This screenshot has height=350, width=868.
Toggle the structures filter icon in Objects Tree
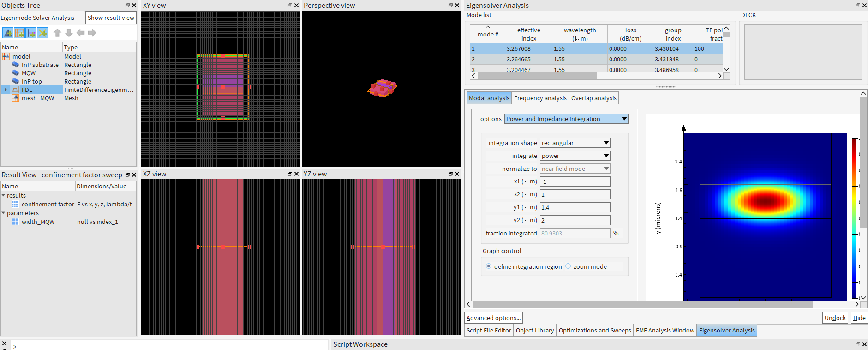(8, 33)
